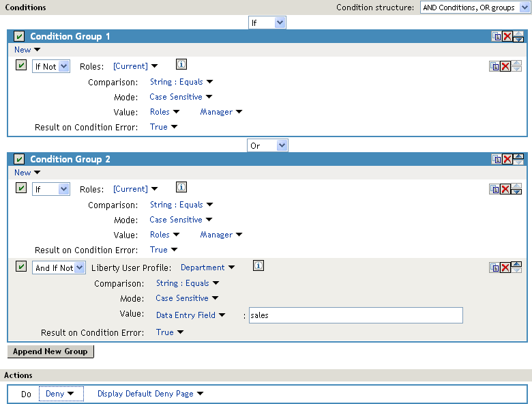
Task: Open the New menu in Condition Group 1
Action: (27, 50)
